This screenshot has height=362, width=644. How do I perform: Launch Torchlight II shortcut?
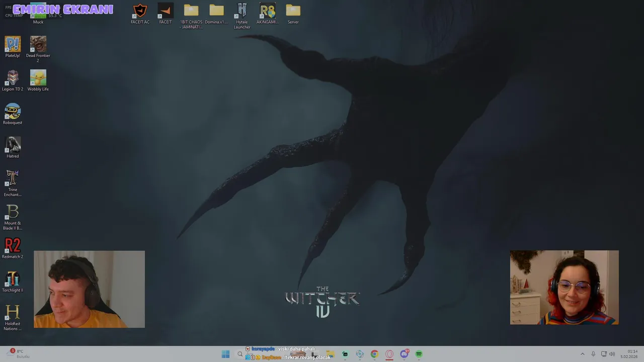pyautogui.click(x=13, y=282)
